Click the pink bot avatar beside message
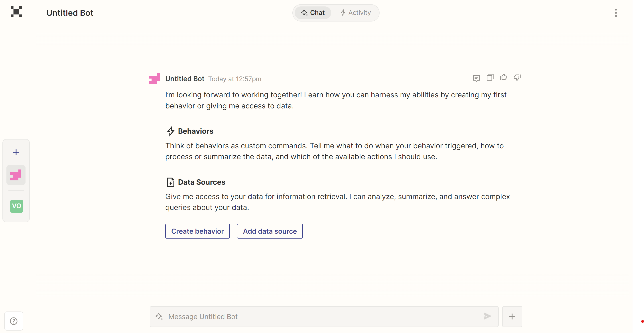 point(154,79)
